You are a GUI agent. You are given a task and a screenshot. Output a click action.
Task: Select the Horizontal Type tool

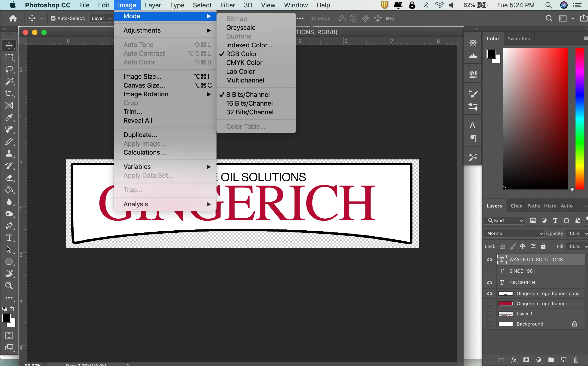pos(9,238)
